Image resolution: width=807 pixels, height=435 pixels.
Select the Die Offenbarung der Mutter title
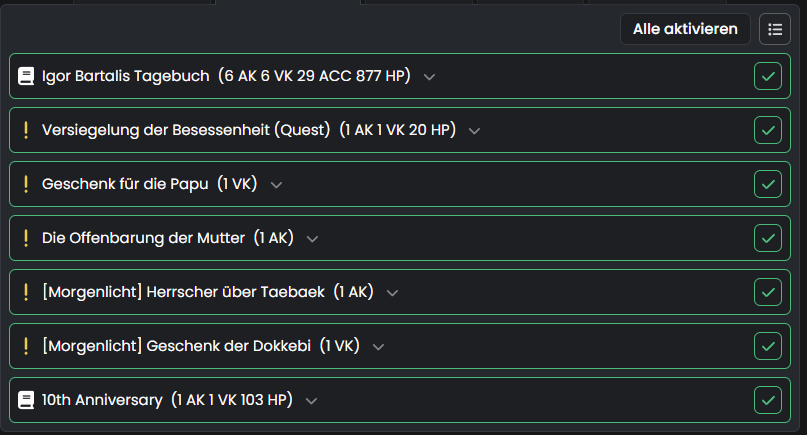click(143, 238)
